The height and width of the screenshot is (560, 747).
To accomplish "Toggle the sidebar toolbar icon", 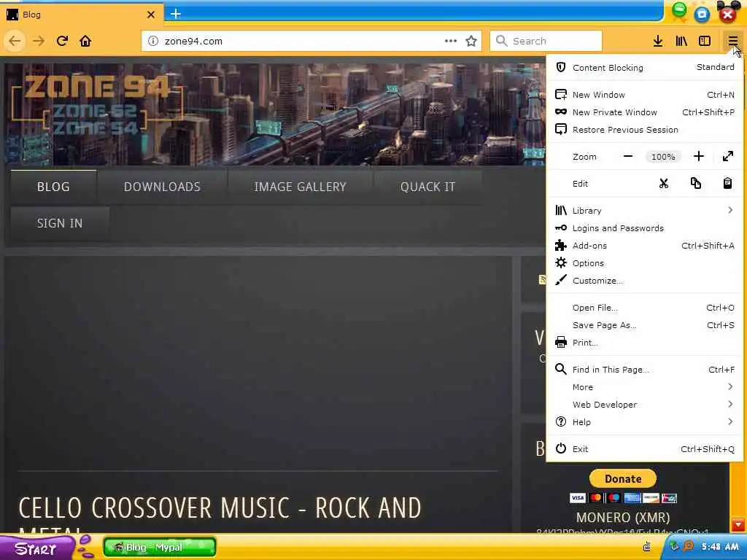I will click(x=705, y=41).
